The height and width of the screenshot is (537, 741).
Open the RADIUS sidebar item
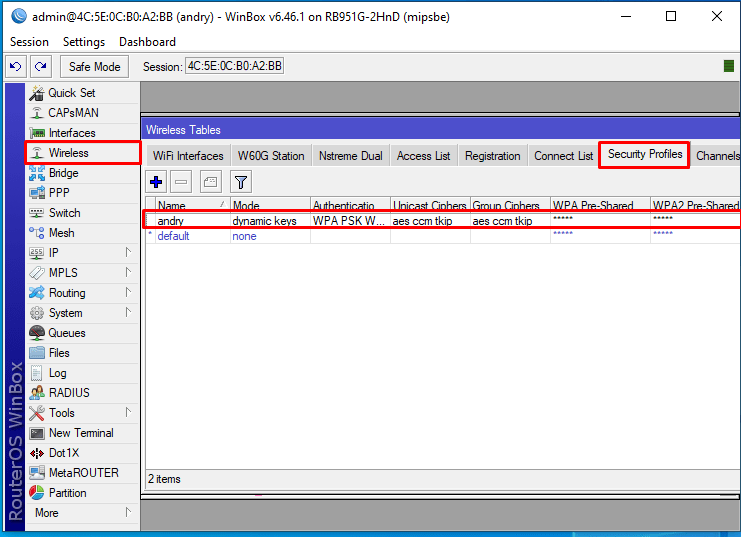pyautogui.click(x=68, y=393)
